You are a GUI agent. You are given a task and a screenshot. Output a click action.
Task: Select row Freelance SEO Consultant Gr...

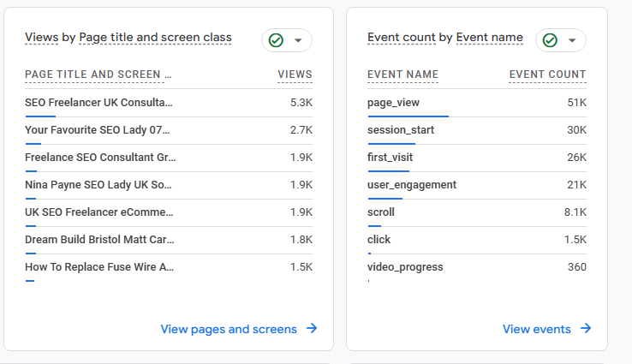169,158
